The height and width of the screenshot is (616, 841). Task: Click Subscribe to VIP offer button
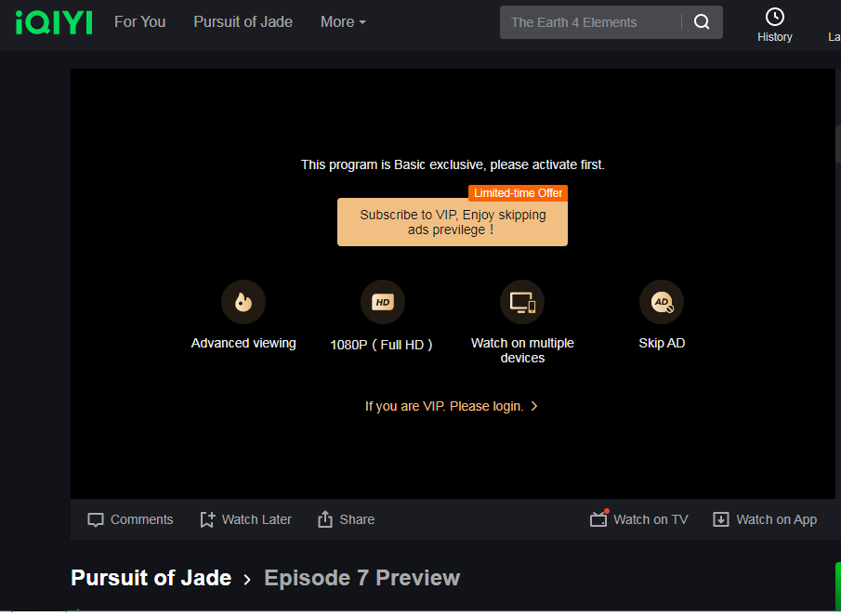point(453,222)
